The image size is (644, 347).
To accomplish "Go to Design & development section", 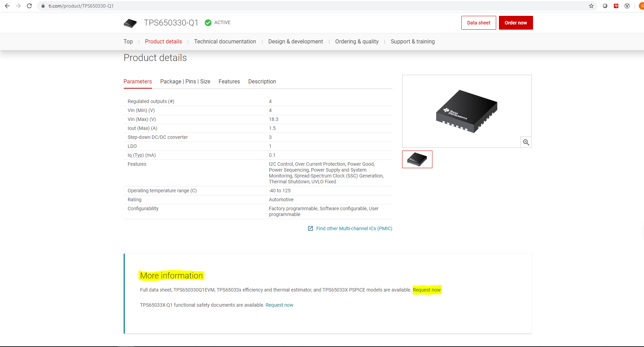I will 296,42.
